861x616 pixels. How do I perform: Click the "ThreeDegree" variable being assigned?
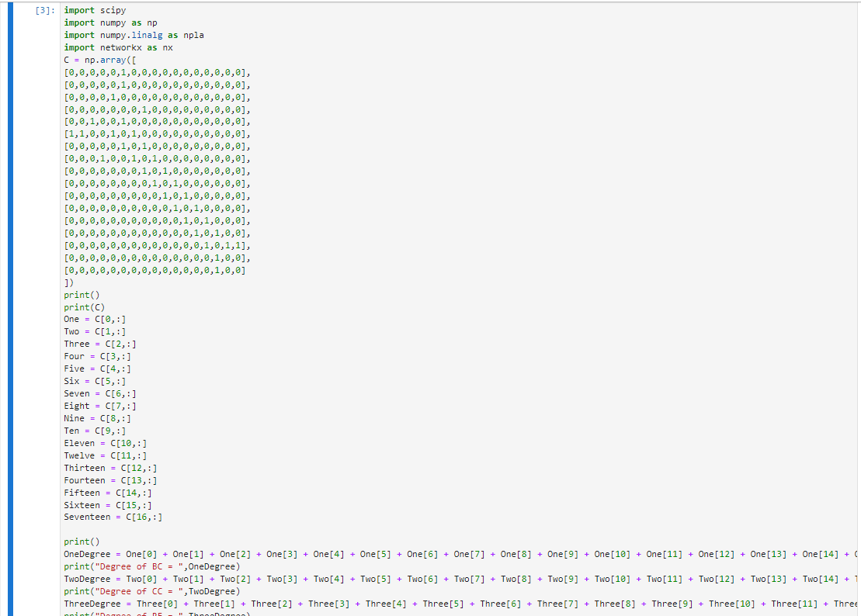pos(92,604)
